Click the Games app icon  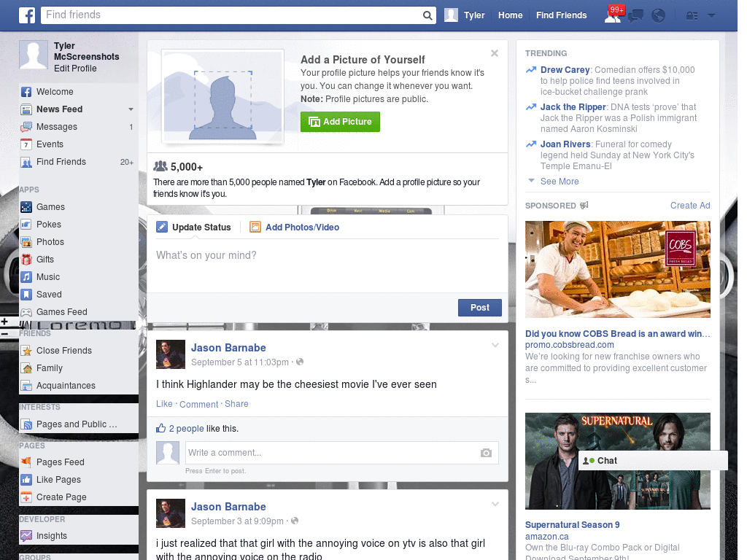26,207
